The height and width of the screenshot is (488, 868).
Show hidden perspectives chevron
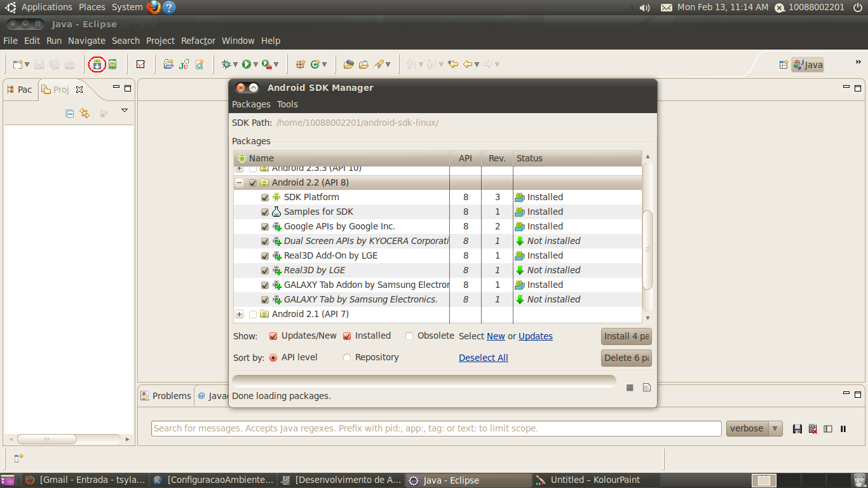pos(858,63)
